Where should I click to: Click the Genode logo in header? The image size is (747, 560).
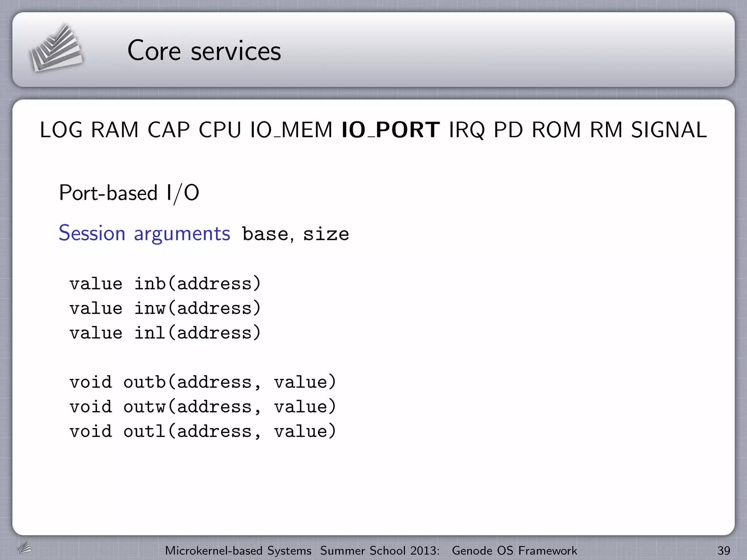(56, 48)
